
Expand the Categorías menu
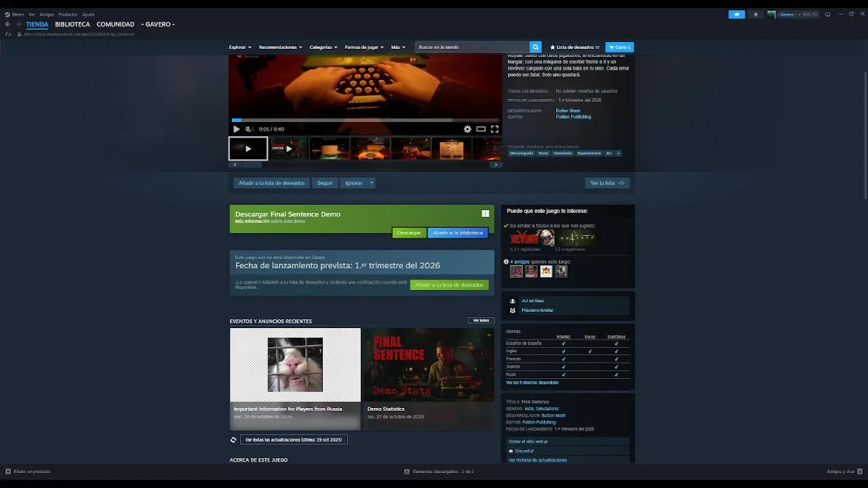point(323,47)
